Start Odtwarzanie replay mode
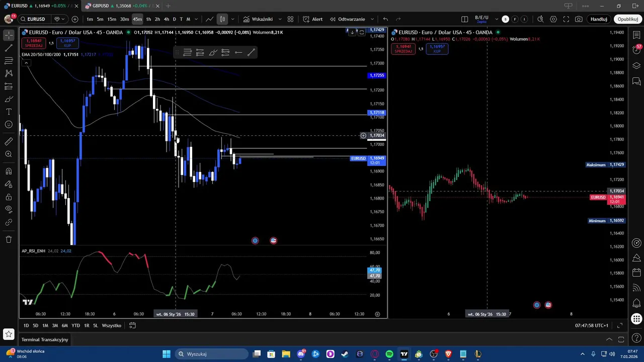The height and width of the screenshot is (362, 644). click(347, 19)
